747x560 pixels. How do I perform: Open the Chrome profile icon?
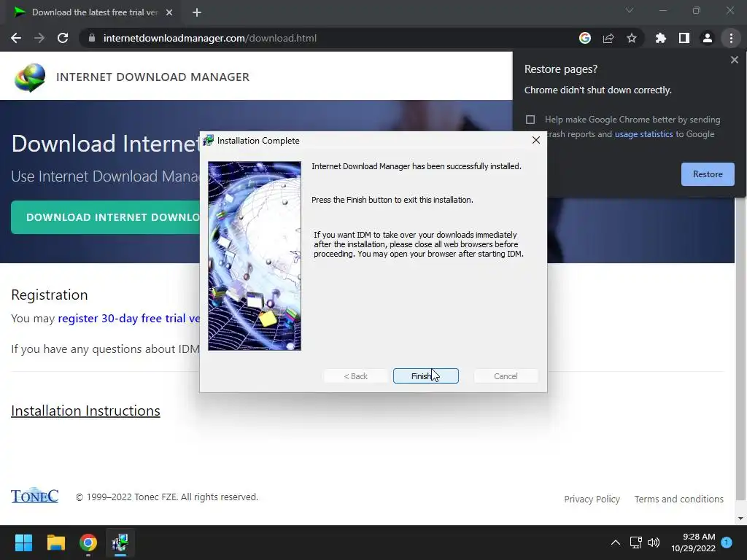click(707, 38)
